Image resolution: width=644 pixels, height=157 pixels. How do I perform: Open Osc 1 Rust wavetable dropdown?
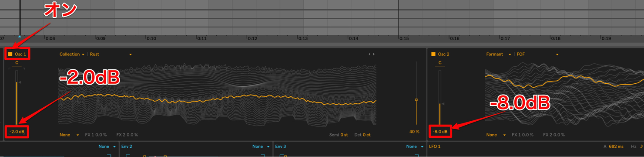tap(111, 54)
